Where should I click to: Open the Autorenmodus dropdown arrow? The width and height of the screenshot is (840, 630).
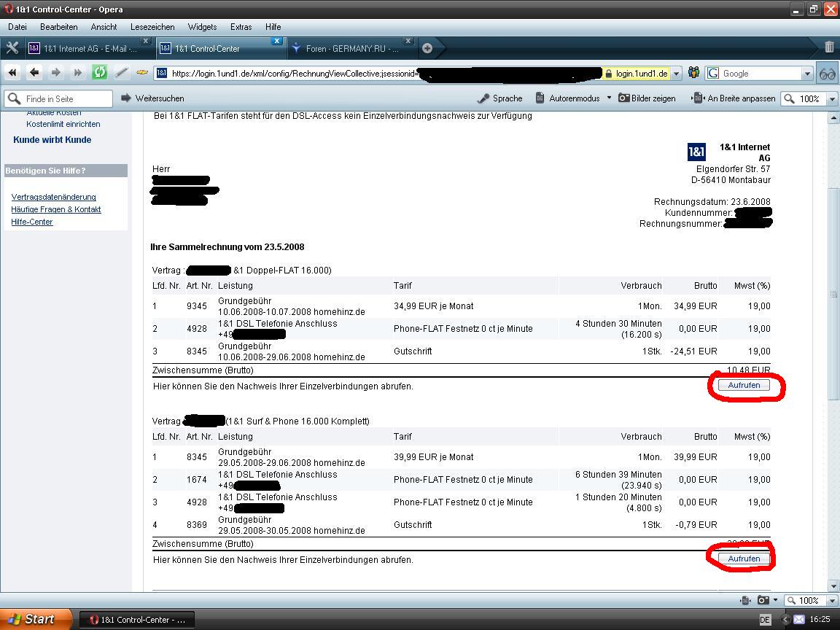point(609,98)
